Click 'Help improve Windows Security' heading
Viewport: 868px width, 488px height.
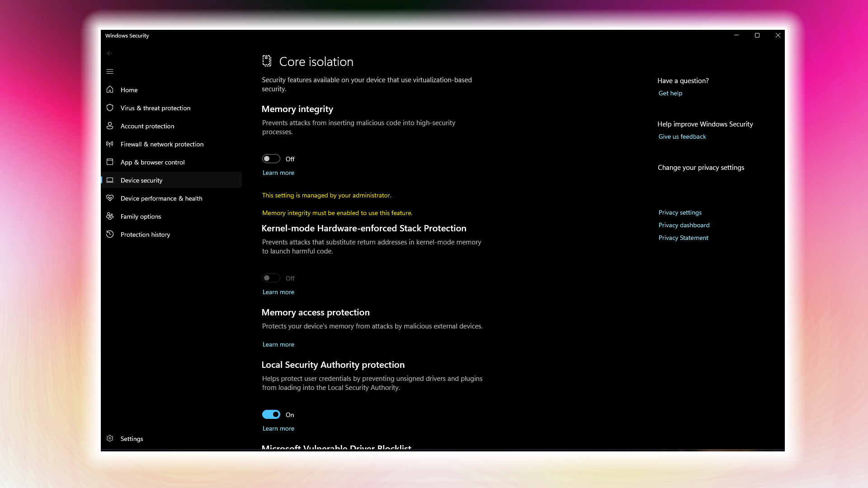(705, 124)
